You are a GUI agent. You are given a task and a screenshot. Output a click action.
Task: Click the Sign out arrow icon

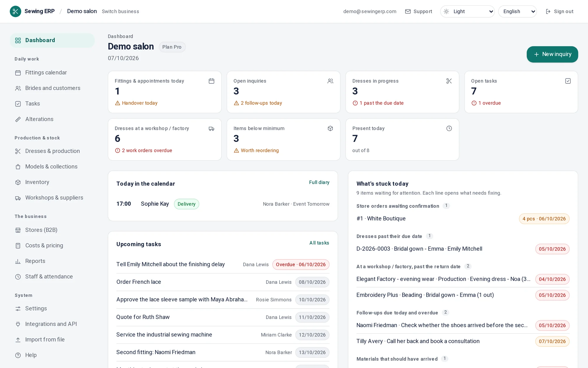point(548,11)
